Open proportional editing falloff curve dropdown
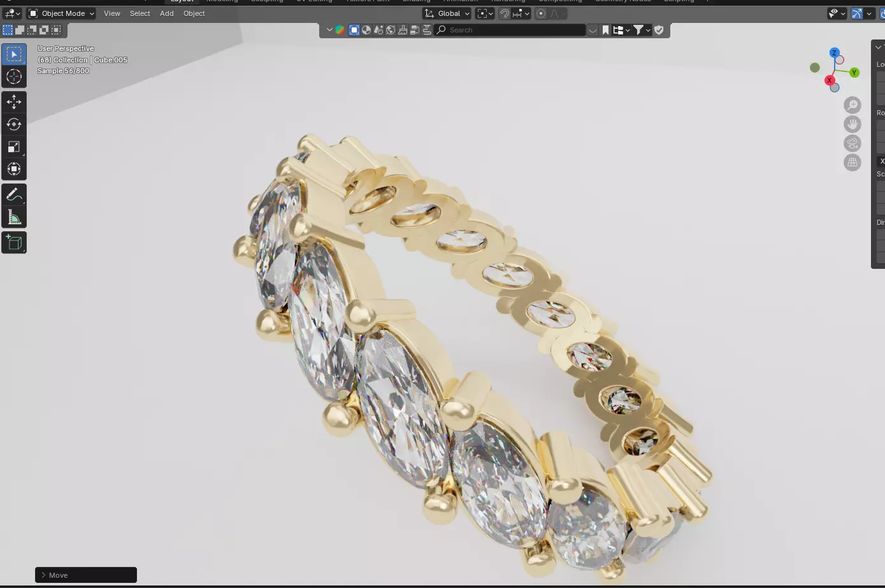 (x=558, y=13)
